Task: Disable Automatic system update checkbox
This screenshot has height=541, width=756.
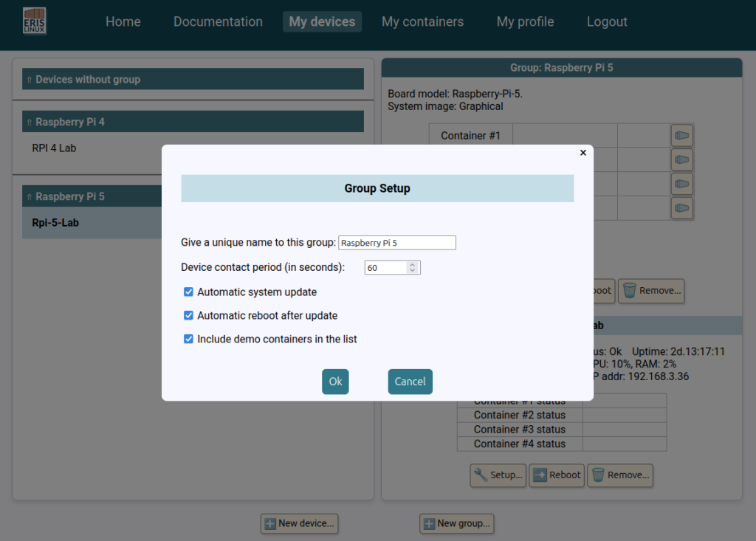Action: click(x=188, y=292)
